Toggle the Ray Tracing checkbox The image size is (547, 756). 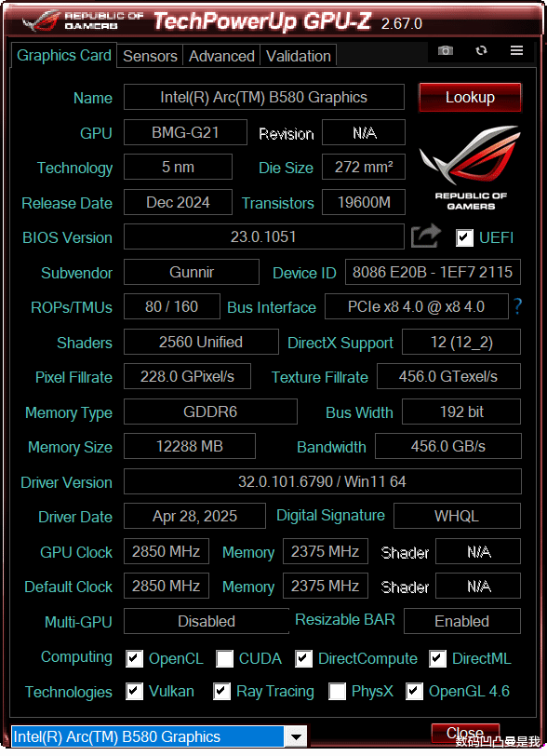coord(221,692)
